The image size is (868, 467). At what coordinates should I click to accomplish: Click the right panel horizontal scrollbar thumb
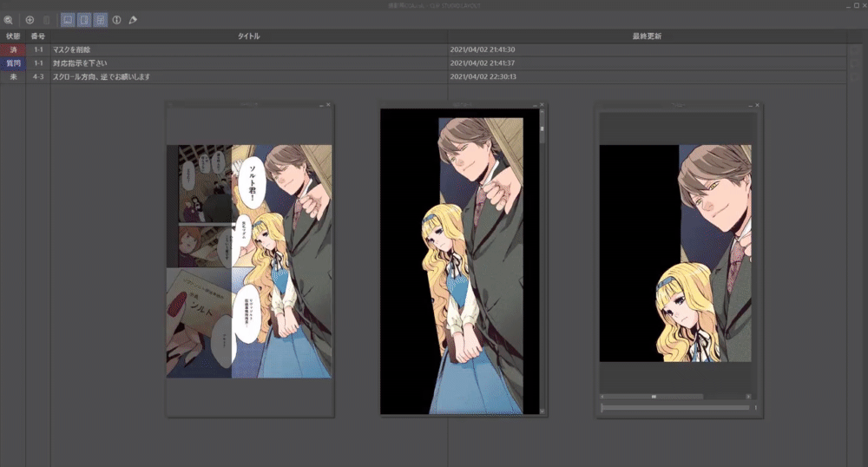point(654,397)
